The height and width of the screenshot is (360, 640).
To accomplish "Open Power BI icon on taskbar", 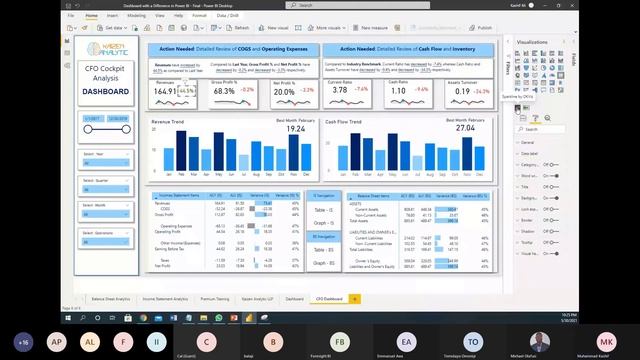I will point(249,318).
